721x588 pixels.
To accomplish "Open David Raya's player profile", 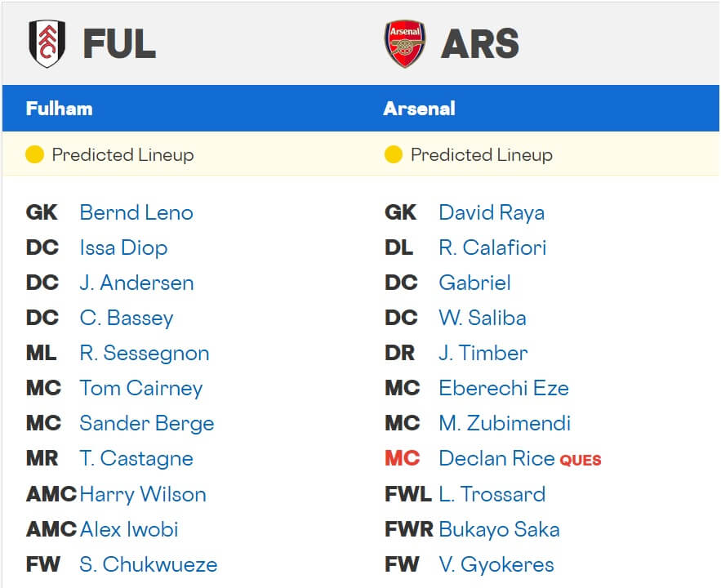I will [492, 212].
